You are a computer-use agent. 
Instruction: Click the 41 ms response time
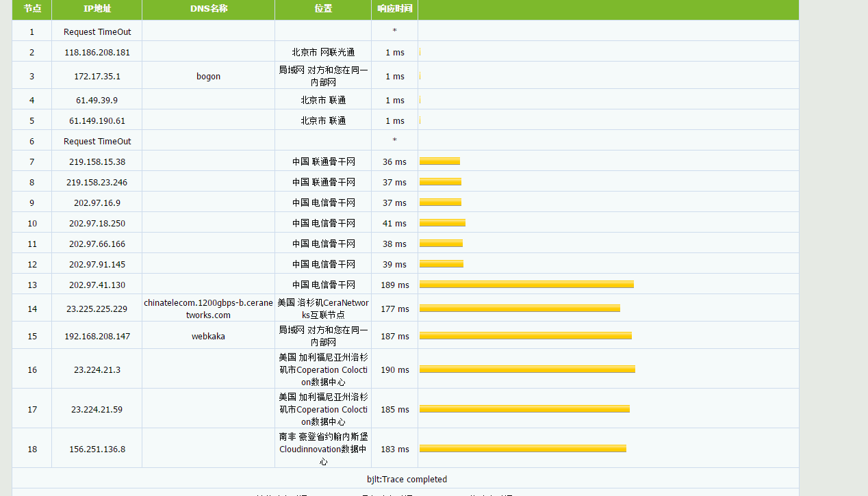394,224
